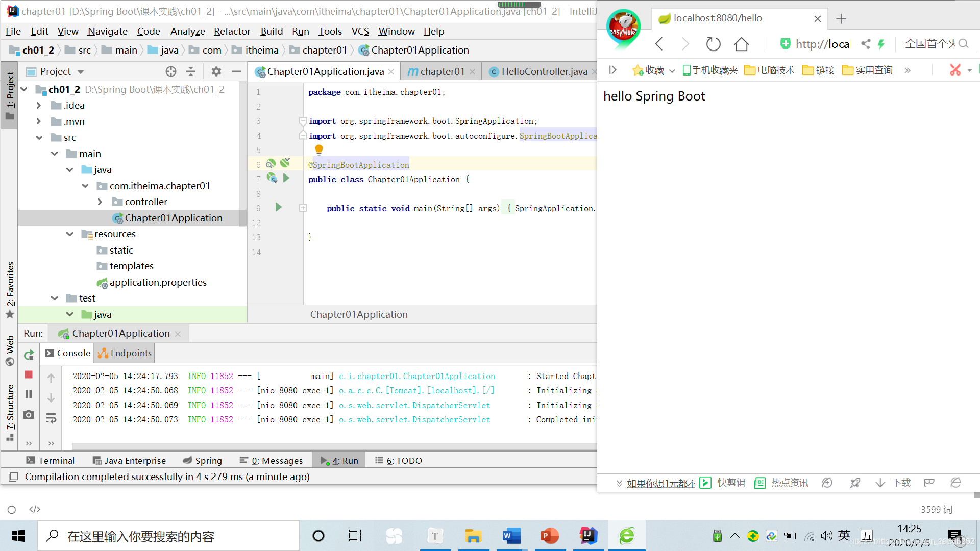Screen dimensions: 980x551
Task: Click the browser back button
Action: click(659, 44)
